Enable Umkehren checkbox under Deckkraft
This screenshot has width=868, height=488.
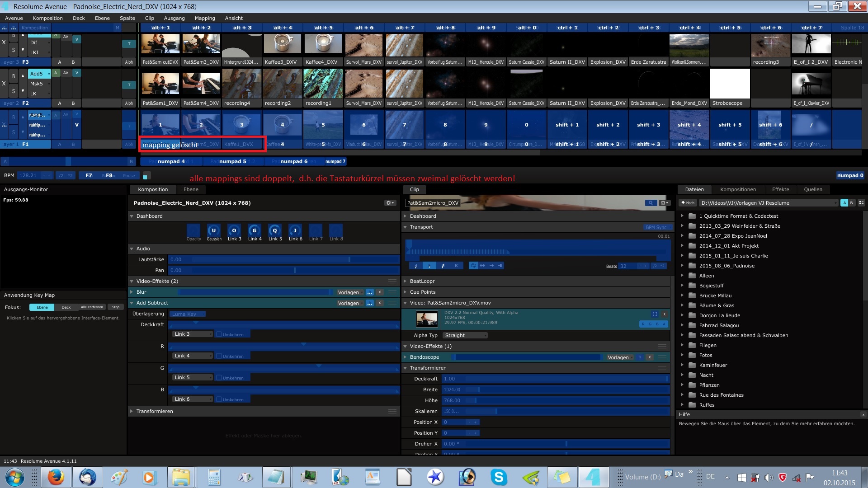click(219, 334)
